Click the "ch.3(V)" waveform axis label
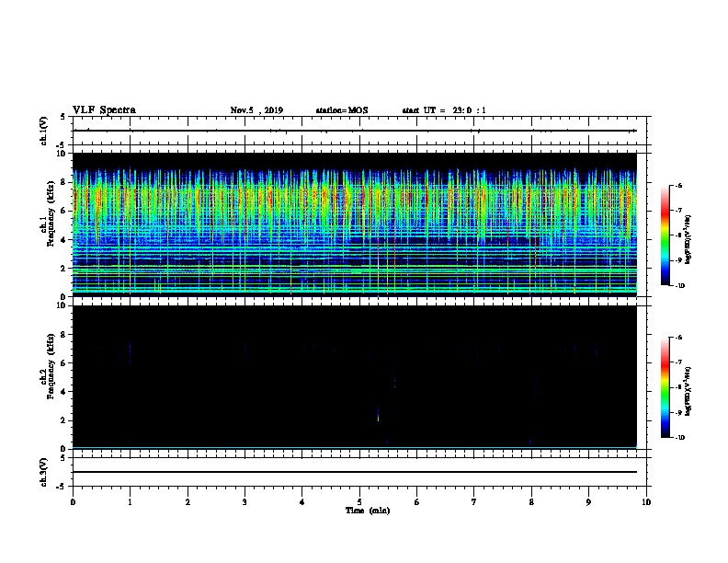 43,472
